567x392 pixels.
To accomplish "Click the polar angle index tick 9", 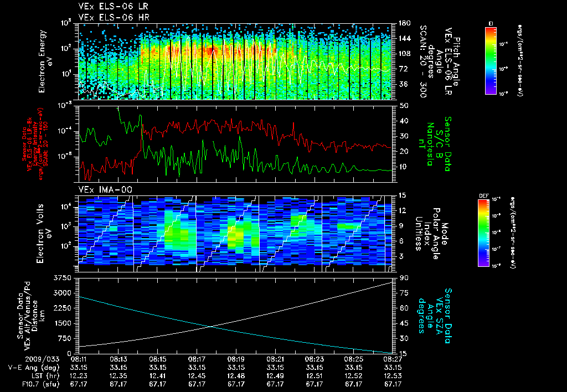I will (402, 226).
